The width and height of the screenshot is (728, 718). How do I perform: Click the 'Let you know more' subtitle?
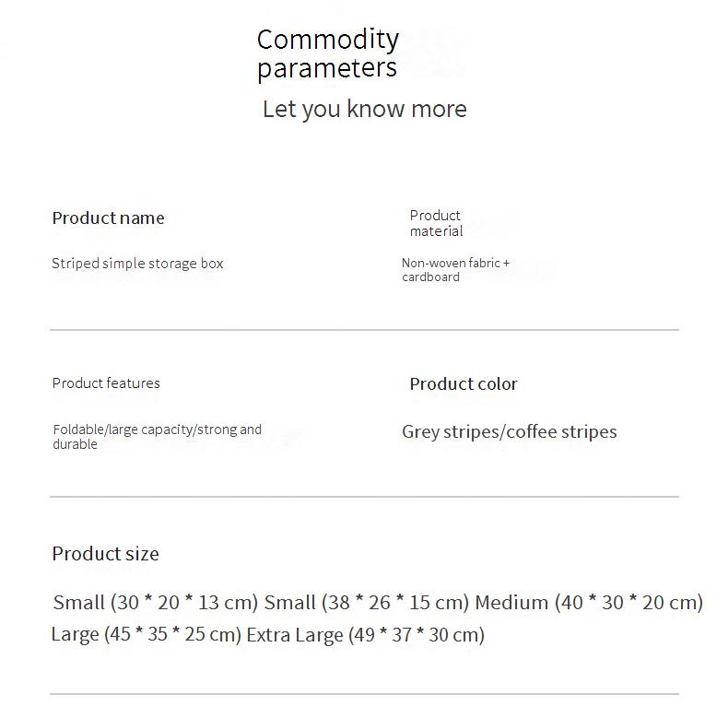tap(364, 109)
